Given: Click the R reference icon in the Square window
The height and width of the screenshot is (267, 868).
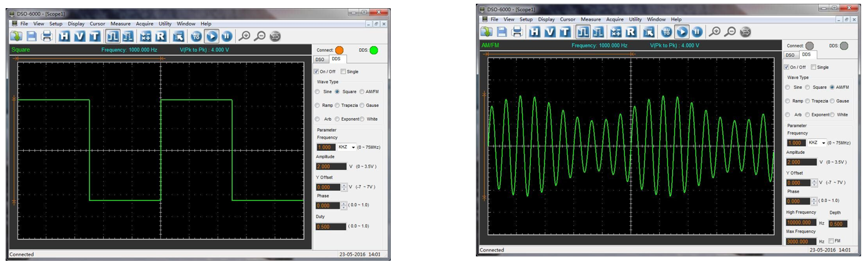Looking at the screenshot, I should coord(161,36).
